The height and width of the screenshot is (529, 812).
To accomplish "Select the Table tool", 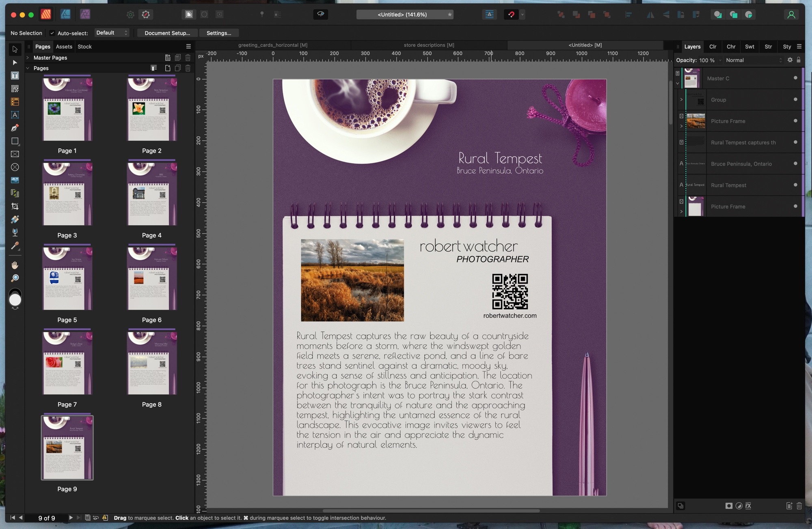I will pyautogui.click(x=15, y=102).
